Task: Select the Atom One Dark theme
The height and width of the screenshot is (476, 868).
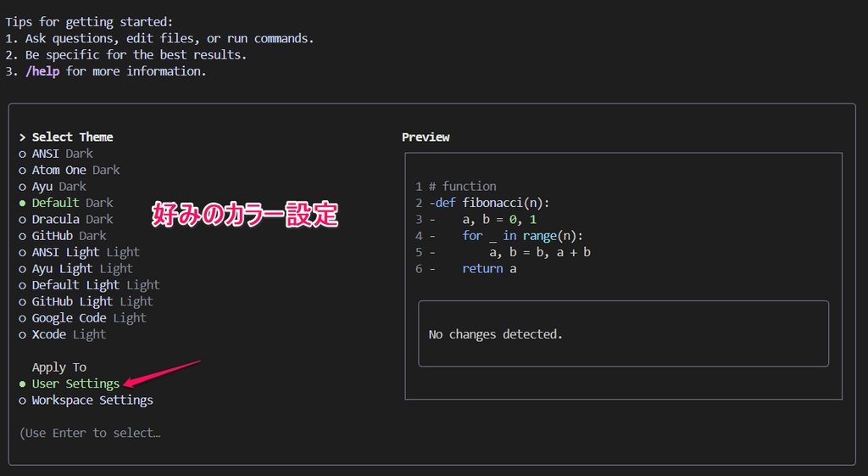Action: pos(70,170)
